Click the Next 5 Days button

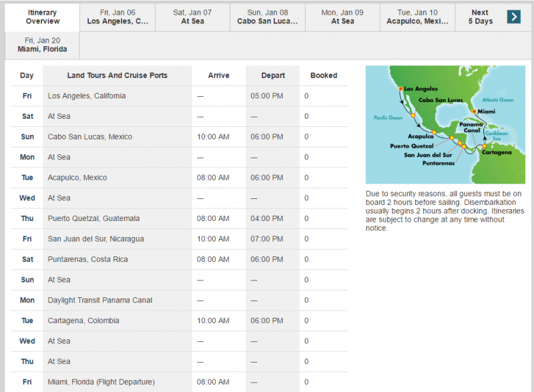tap(479, 17)
